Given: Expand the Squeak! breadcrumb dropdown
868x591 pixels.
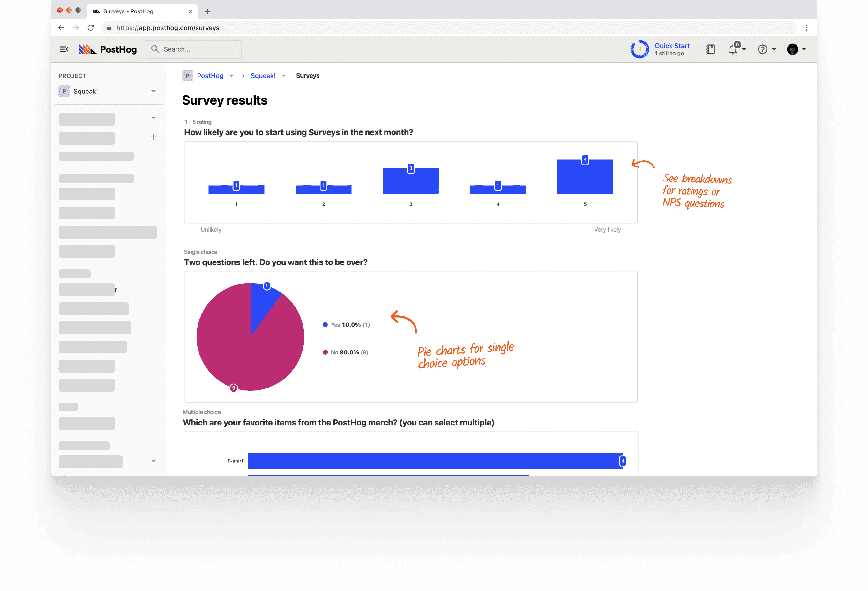Looking at the screenshot, I should coord(284,75).
